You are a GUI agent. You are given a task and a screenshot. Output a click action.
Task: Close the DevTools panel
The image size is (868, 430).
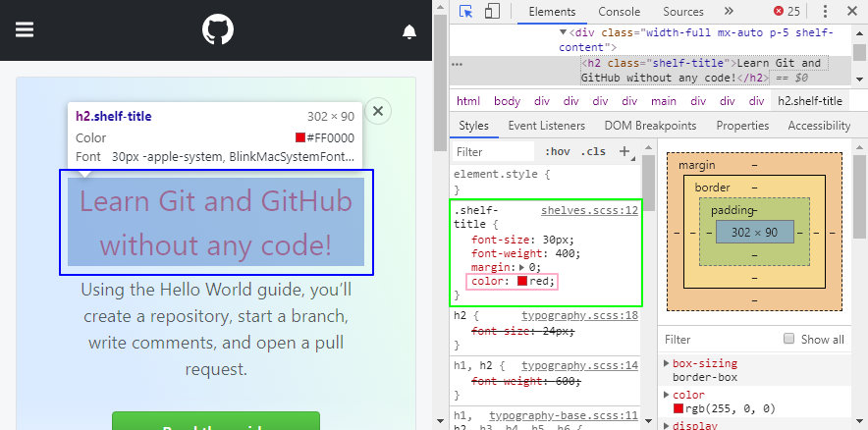click(852, 11)
